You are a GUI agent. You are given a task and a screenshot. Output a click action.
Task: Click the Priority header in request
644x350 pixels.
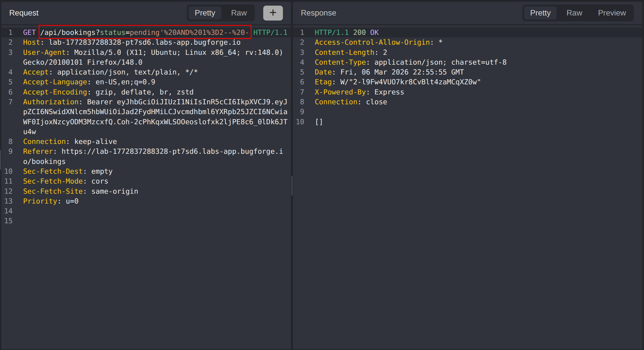coord(40,201)
